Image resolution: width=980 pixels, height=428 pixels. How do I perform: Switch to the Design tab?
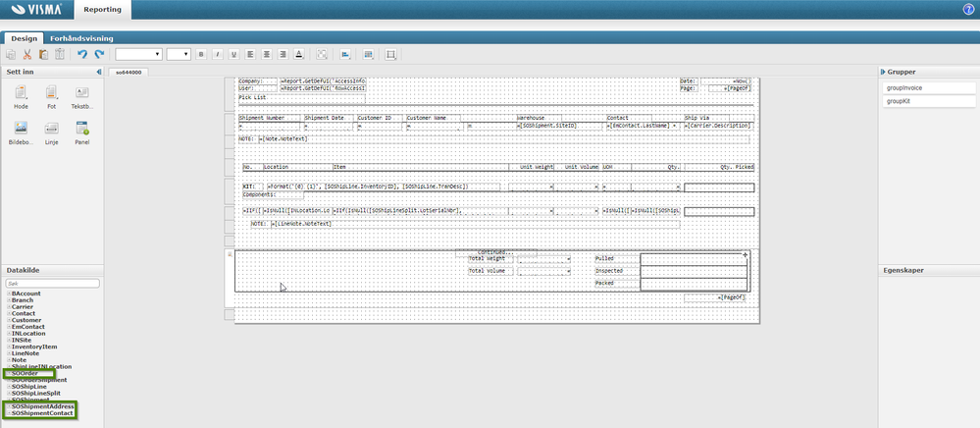pos(24,38)
